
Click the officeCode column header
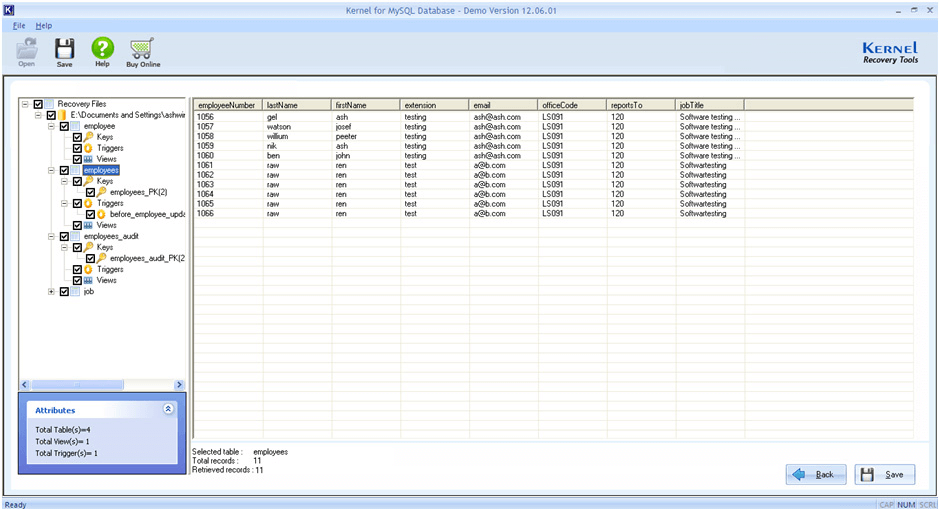[572, 105]
